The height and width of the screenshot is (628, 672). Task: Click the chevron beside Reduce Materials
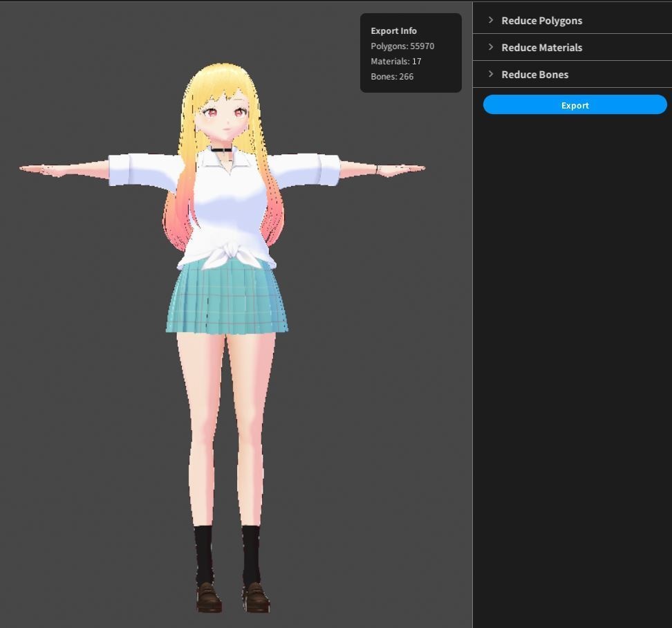[491, 47]
